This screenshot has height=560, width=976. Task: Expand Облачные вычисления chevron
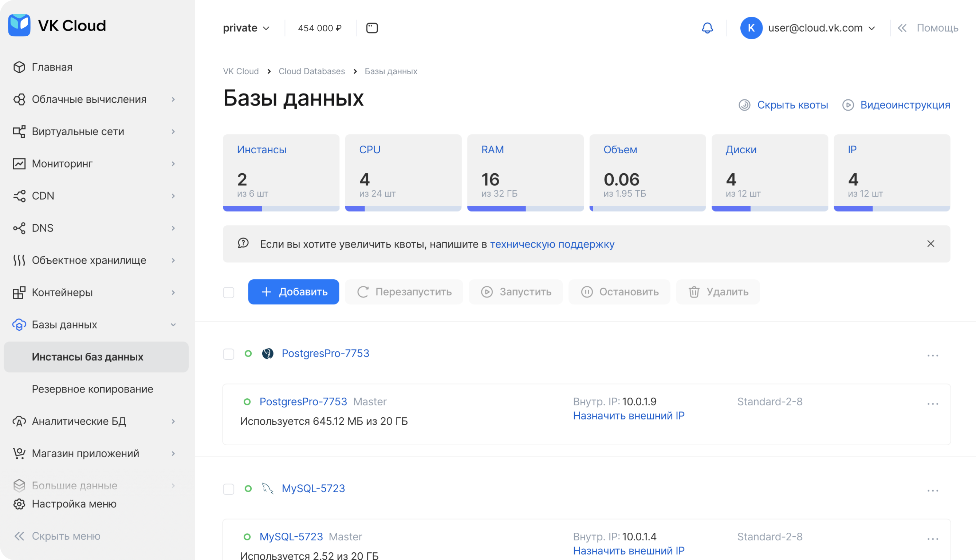(x=173, y=99)
